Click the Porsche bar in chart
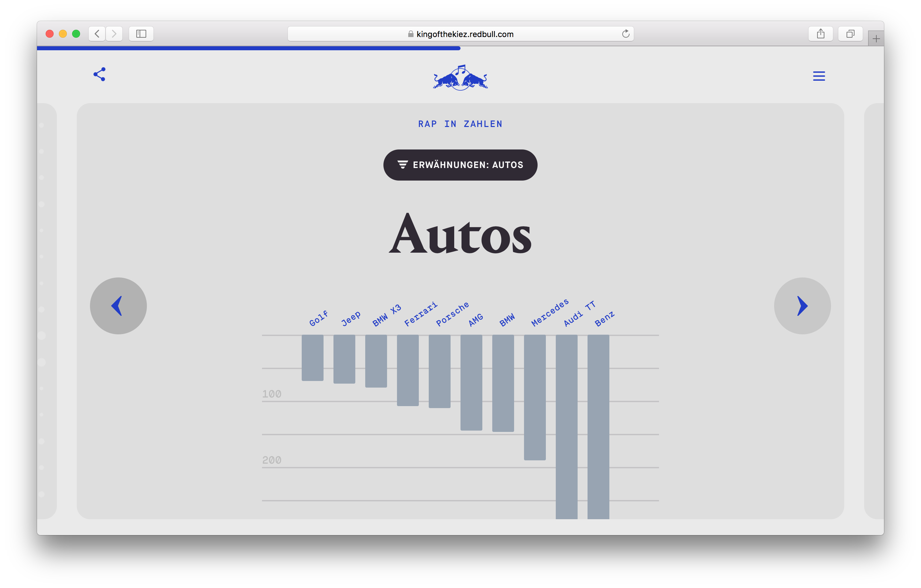 tap(439, 371)
